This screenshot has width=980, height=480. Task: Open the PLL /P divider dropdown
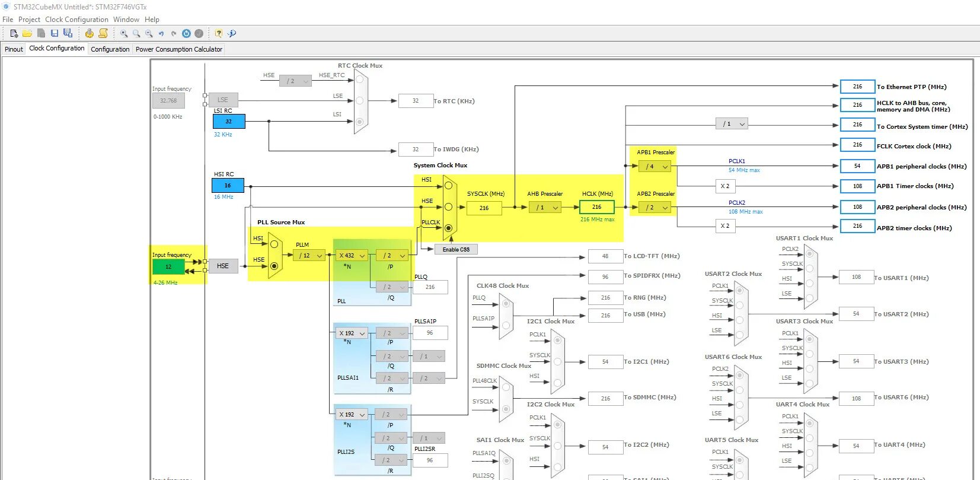pos(392,255)
